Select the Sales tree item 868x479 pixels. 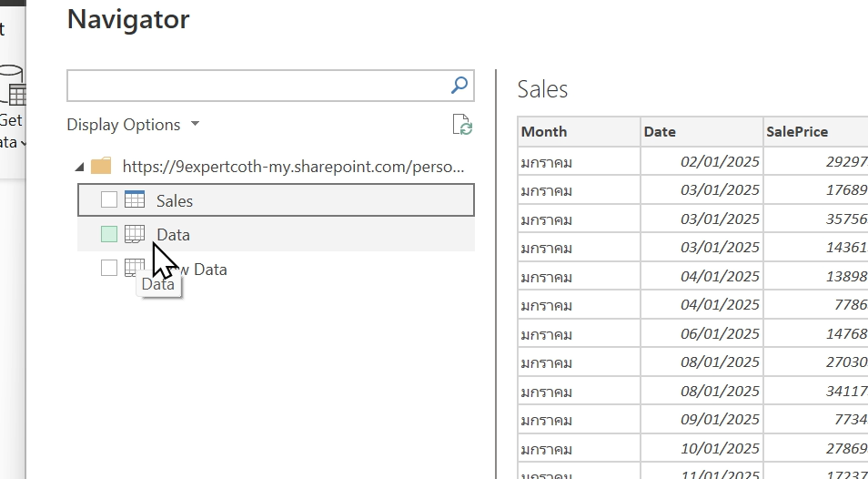276,200
